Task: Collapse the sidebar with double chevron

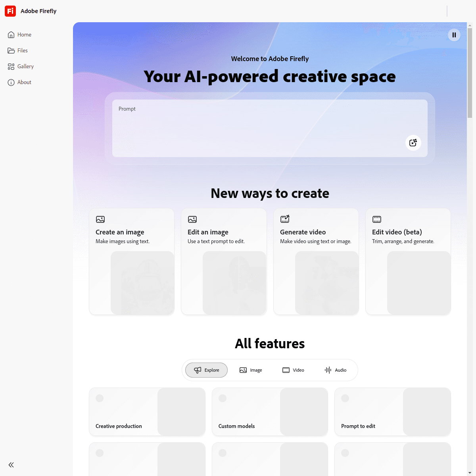Action: pos(11,465)
